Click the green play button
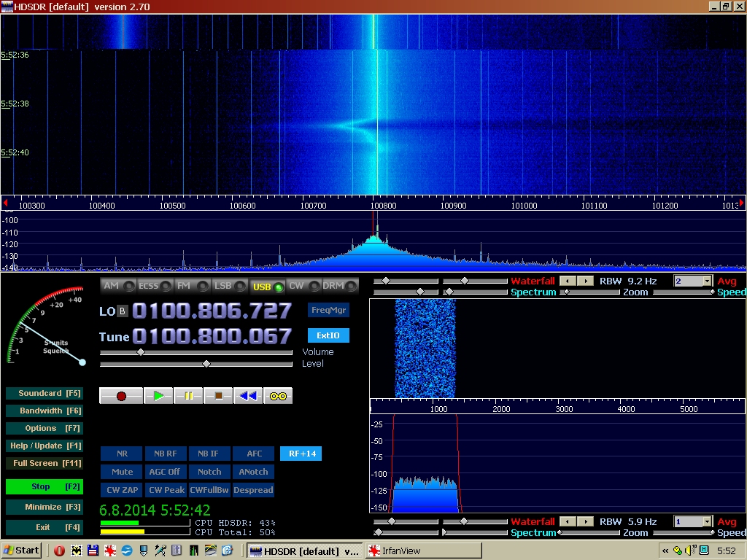Screen dimensions: 747x560 (158, 396)
